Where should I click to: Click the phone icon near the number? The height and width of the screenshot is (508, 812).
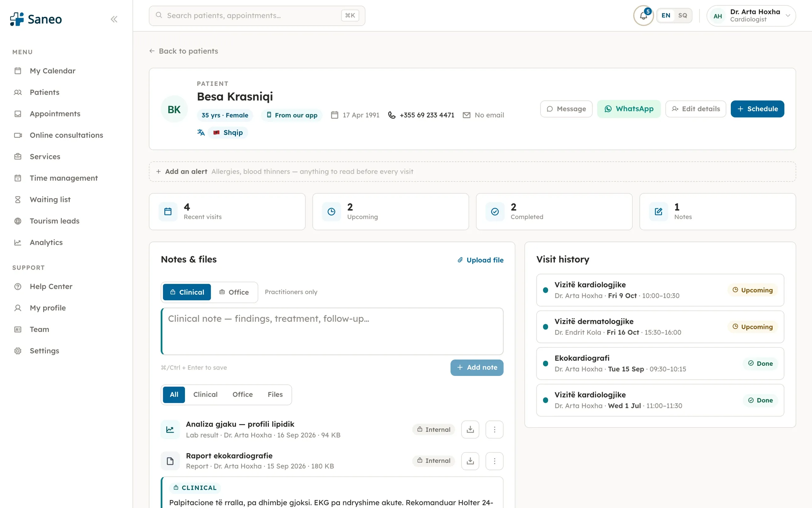392,115
